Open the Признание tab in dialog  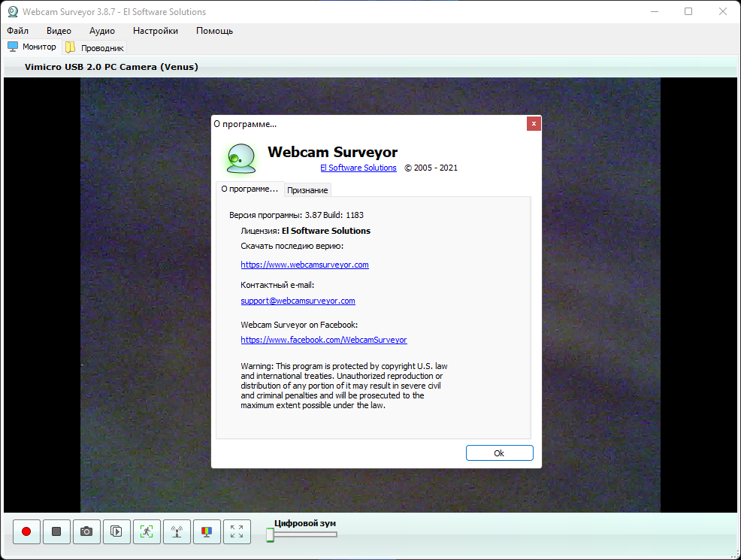(307, 190)
